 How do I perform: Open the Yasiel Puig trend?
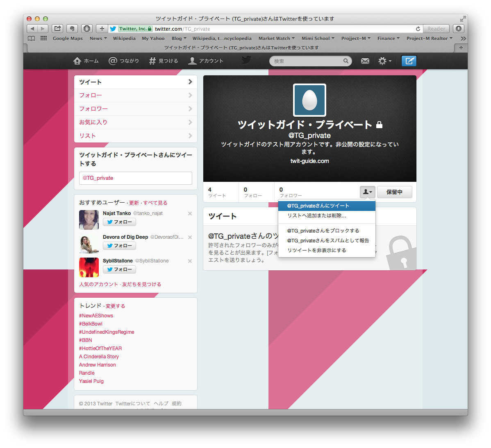(91, 381)
